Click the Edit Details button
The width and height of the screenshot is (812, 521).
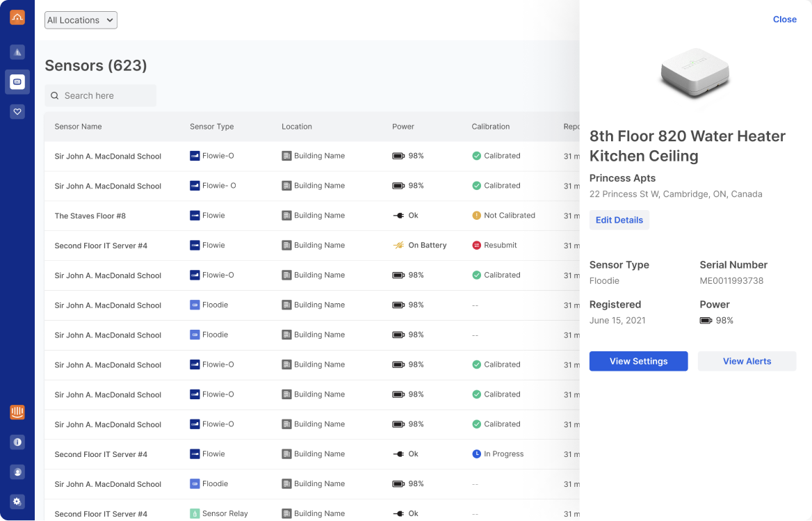pyautogui.click(x=619, y=220)
